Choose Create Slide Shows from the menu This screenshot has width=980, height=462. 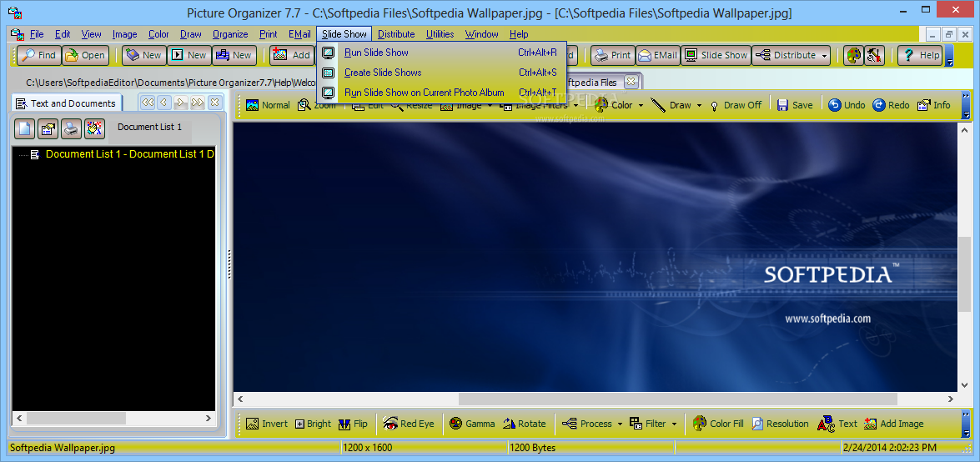point(441,73)
